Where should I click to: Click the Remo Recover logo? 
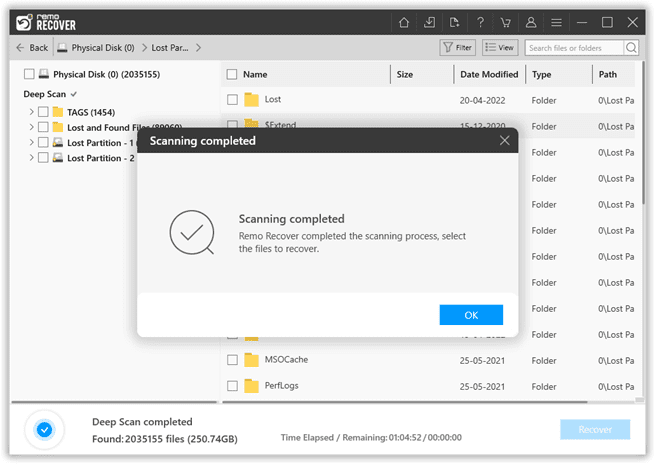tap(46, 23)
